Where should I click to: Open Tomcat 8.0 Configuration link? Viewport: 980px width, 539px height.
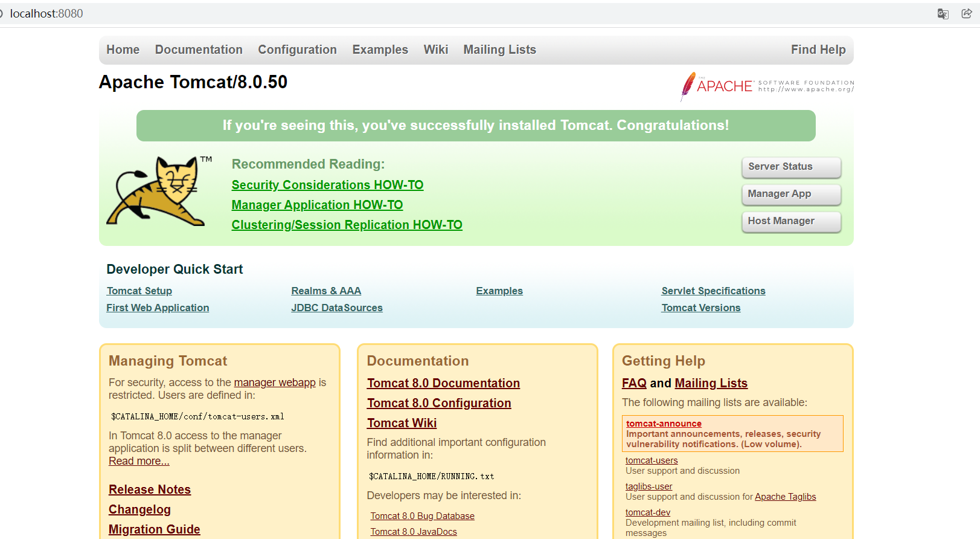pyautogui.click(x=439, y=403)
